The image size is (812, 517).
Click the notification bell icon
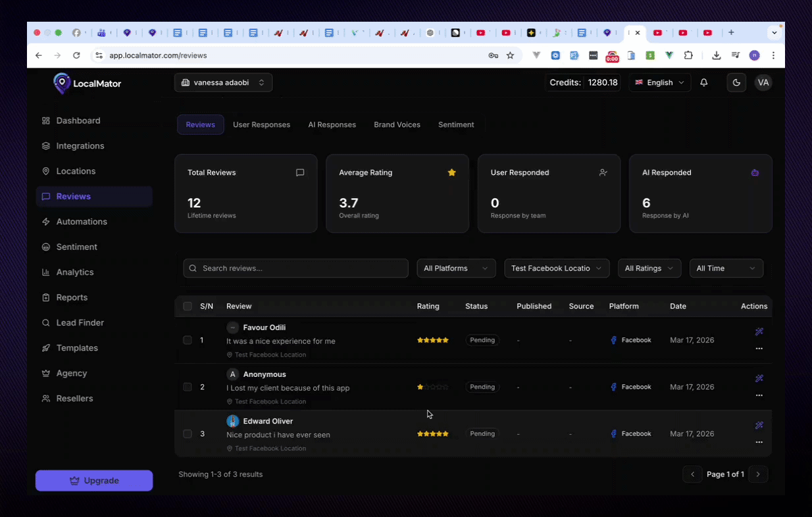pos(703,83)
